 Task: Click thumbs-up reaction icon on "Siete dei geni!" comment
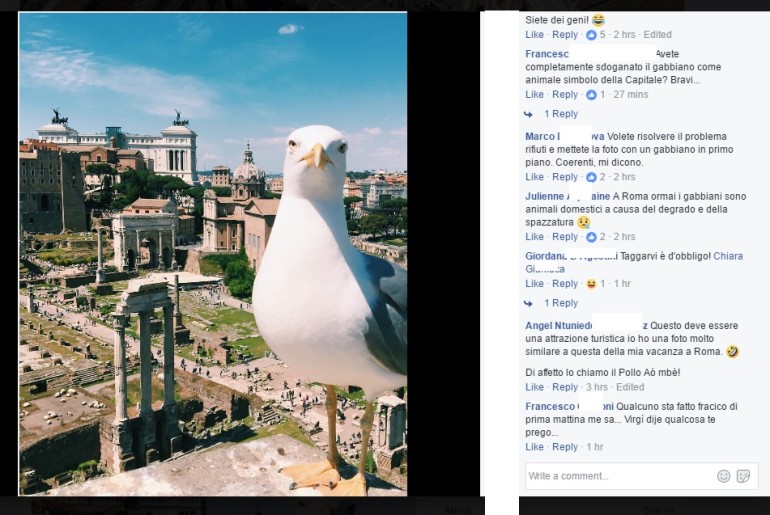[x=591, y=35]
